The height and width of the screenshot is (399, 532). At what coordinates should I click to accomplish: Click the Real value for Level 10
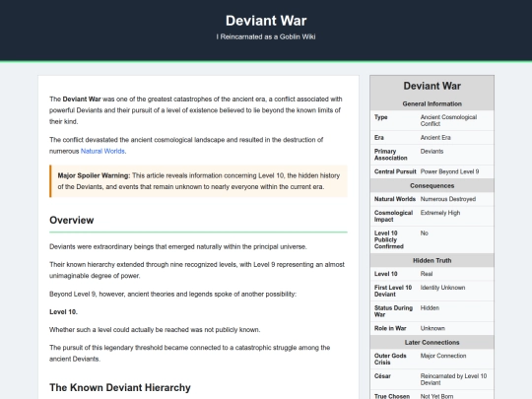[x=427, y=274]
